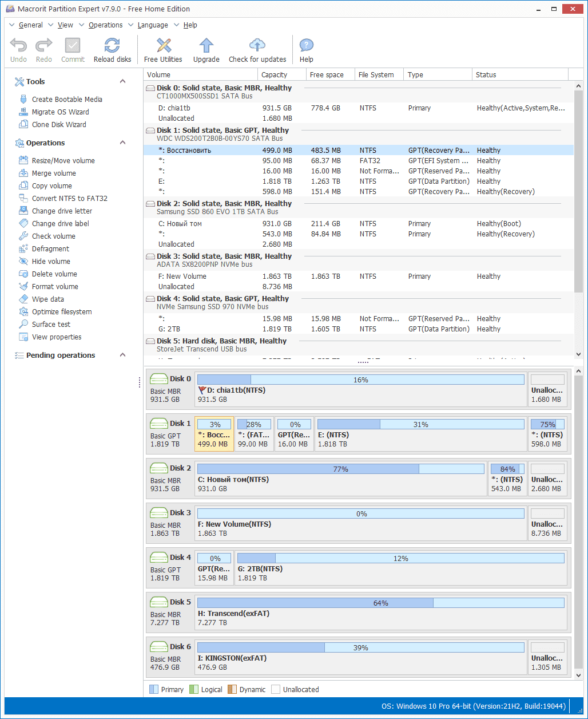Click the Logical legend color swatch
The image size is (588, 719).
(x=193, y=690)
